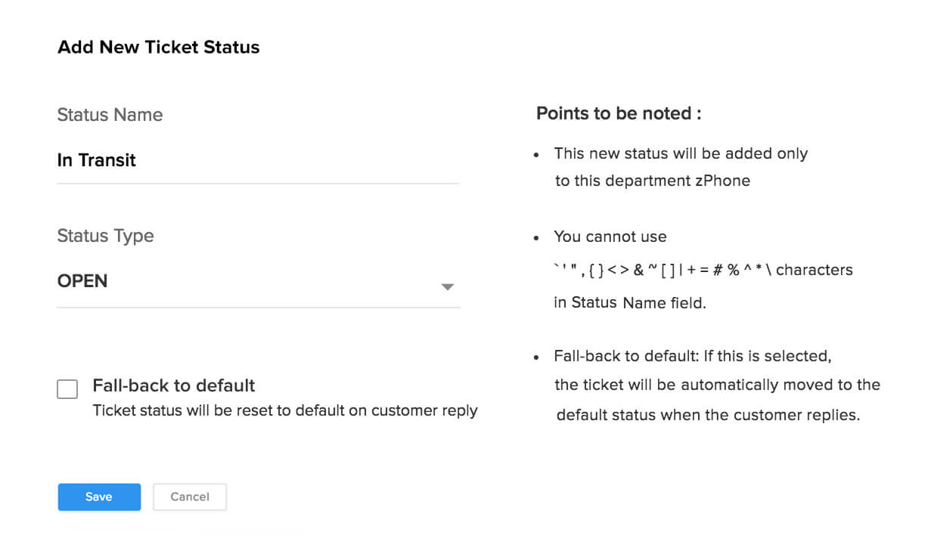Enable the Fall-back to default checkbox
The image size is (934, 560).
[x=67, y=389]
